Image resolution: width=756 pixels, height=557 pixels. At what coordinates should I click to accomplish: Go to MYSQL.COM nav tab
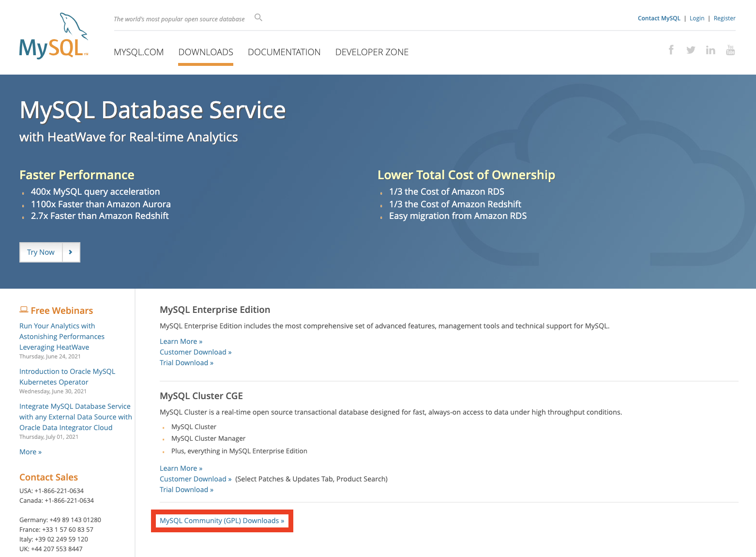pos(138,52)
